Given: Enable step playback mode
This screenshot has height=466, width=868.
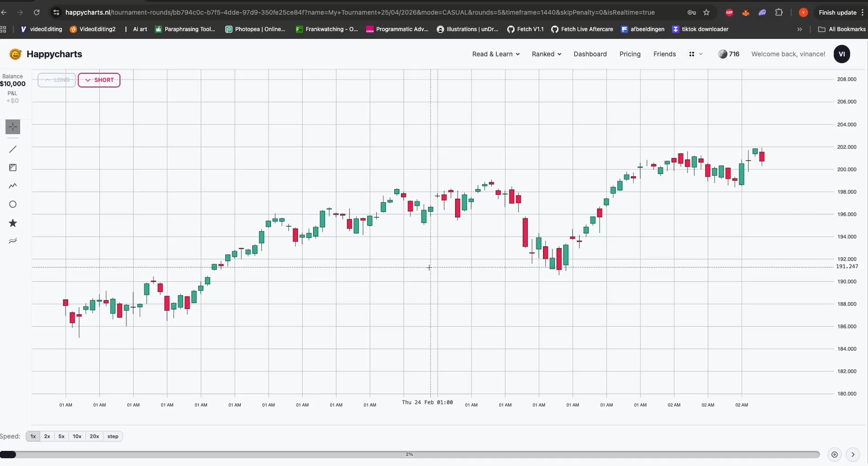Looking at the screenshot, I should [113, 436].
